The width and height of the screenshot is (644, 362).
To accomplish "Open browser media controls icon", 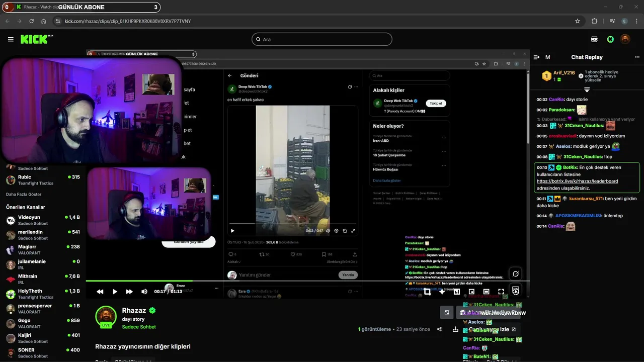I will tap(612, 21).
